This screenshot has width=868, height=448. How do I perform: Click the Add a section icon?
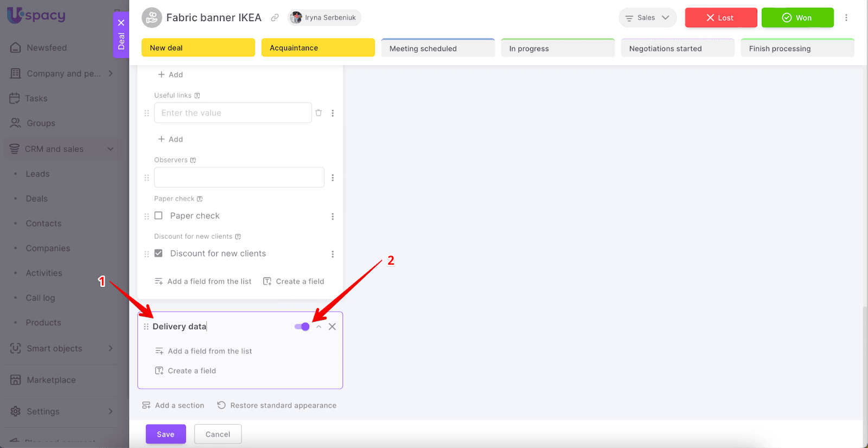click(146, 405)
